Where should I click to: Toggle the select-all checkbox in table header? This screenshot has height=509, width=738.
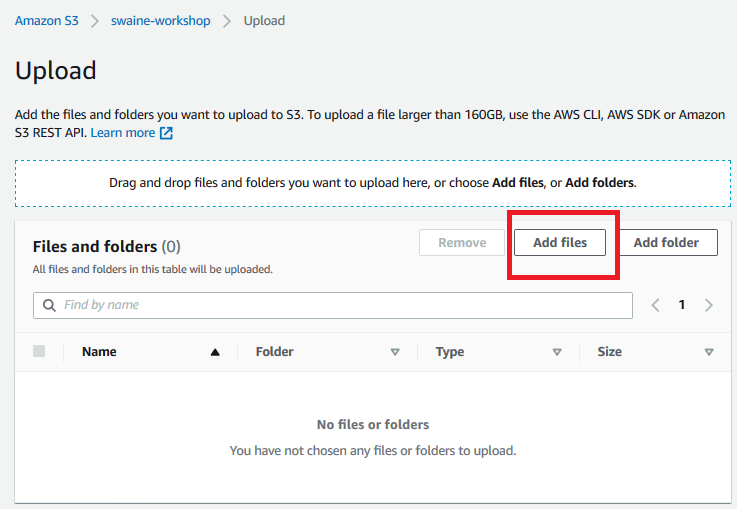point(39,351)
